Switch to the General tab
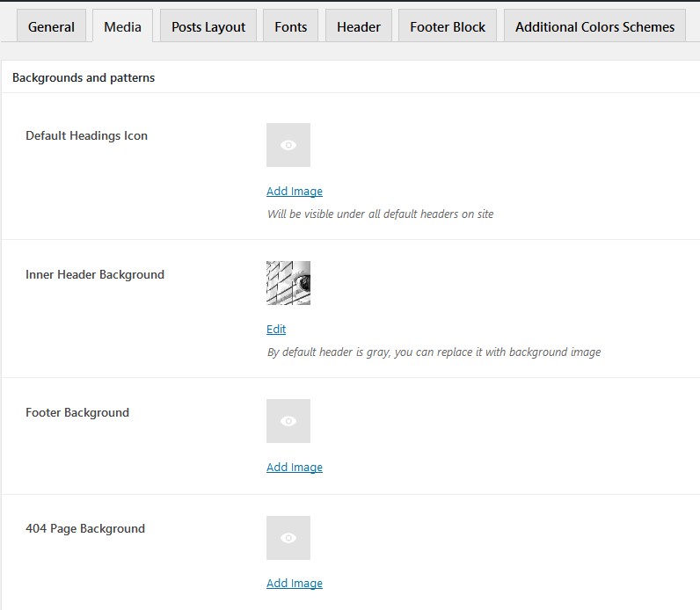This screenshot has height=610, width=700. click(51, 26)
